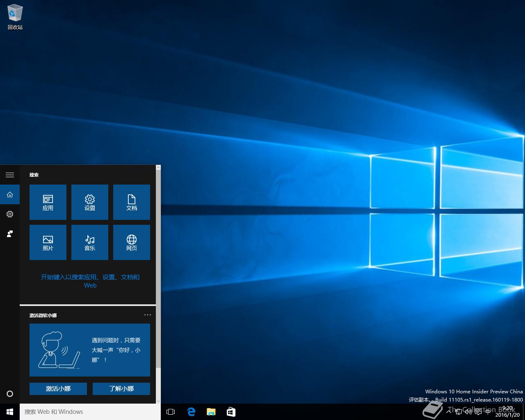The height and width of the screenshot is (420, 525).
Task: Open the Action Center notification icon
Action: (x=478, y=412)
